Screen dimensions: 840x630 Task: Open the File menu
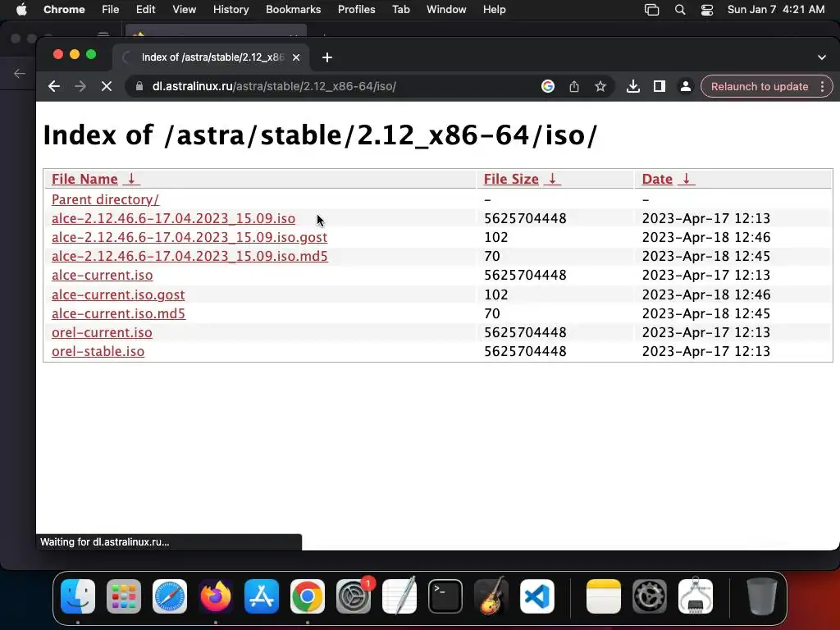pyautogui.click(x=111, y=10)
